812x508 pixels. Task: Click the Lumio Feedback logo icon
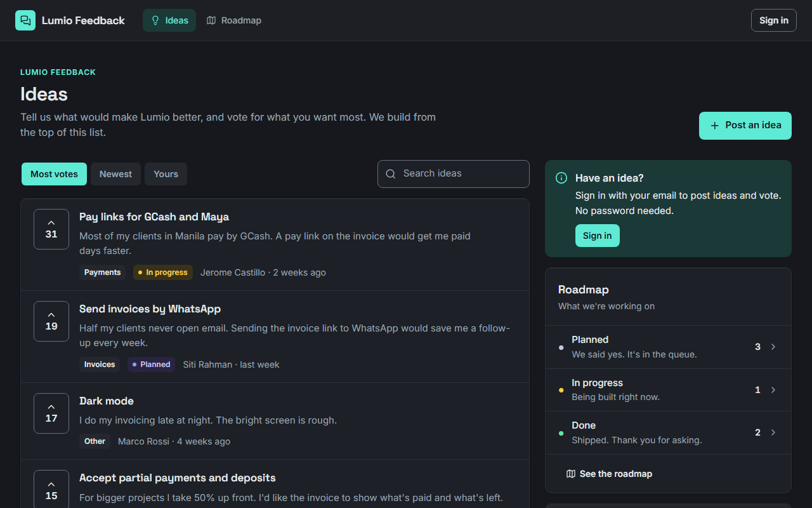(x=25, y=20)
